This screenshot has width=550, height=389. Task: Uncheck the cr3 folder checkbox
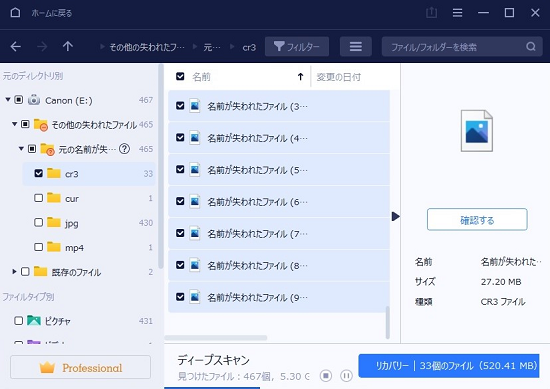point(39,173)
